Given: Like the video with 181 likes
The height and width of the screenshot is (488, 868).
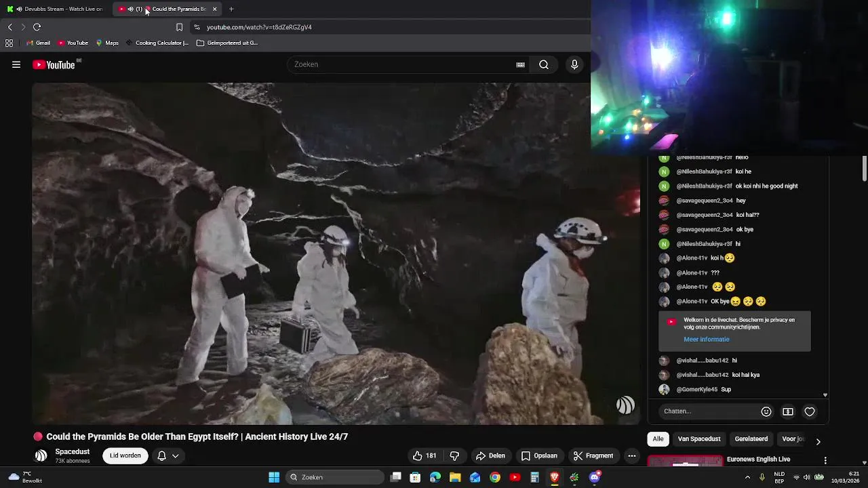Looking at the screenshot, I should (x=425, y=455).
